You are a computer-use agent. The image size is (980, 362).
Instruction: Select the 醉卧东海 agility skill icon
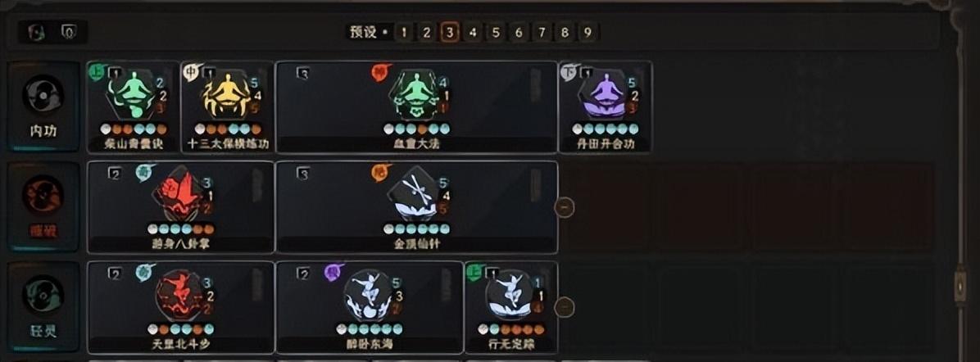369,296
